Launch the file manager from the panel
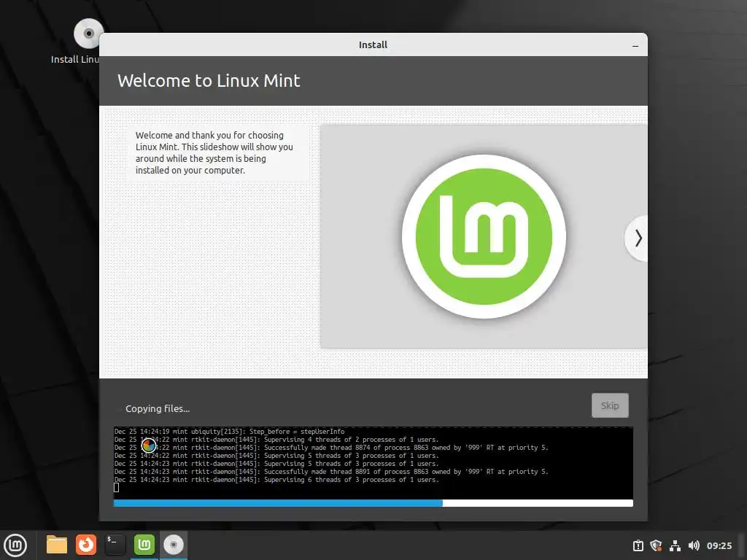Viewport: 747px width, 560px height. tap(57, 545)
